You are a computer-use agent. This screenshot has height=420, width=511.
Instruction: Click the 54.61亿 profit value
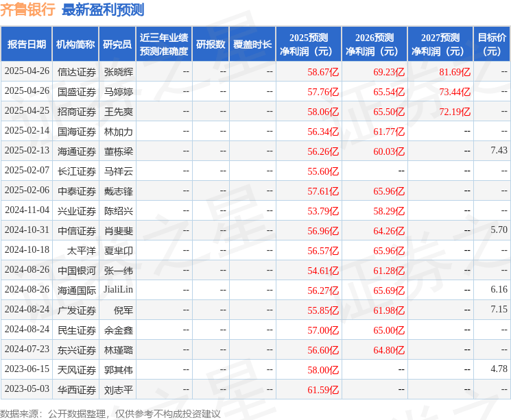click(x=323, y=271)
